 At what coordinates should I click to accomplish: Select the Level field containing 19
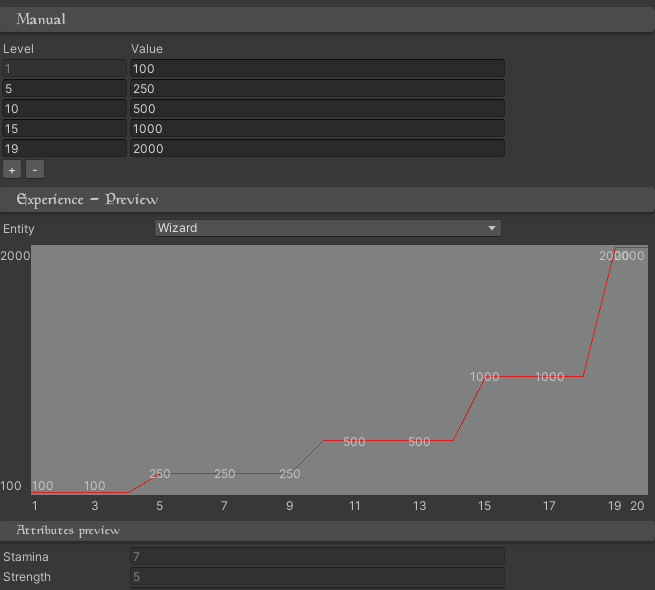tap(64, 148)
